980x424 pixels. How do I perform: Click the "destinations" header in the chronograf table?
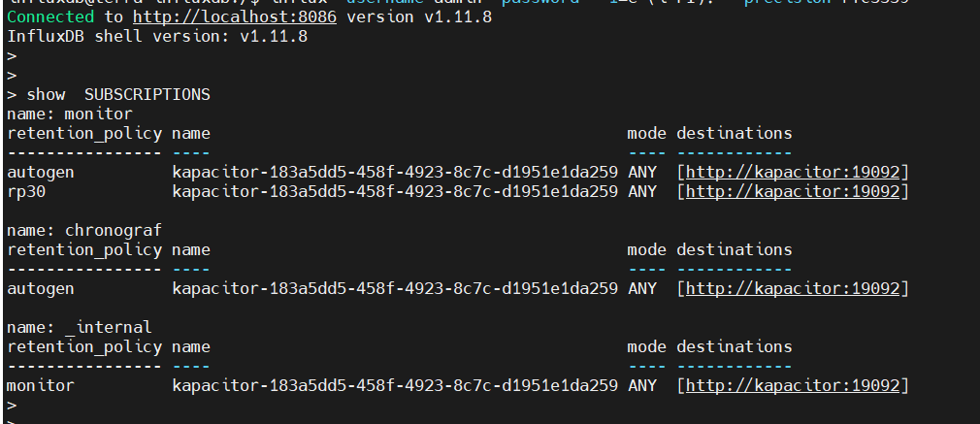[734, 250]
